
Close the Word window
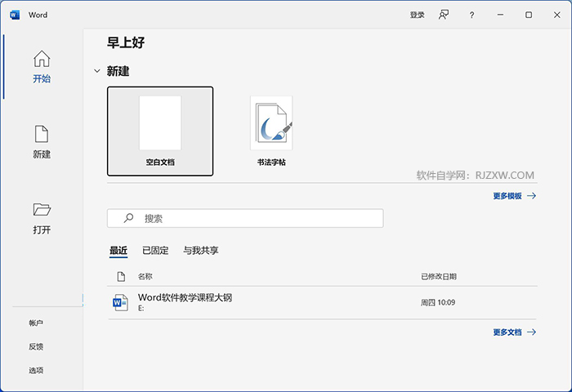[556, 15]
